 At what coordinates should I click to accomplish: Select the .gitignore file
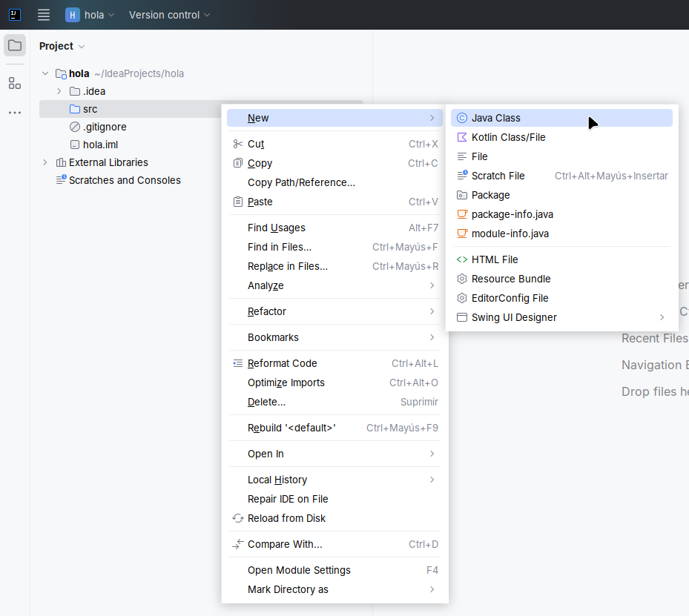click(104, 127)
